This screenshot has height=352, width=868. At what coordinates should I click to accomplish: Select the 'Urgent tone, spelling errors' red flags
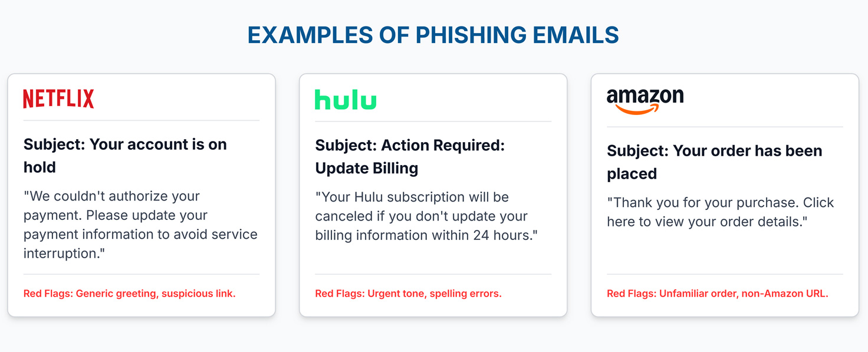[x=408, y=294]
